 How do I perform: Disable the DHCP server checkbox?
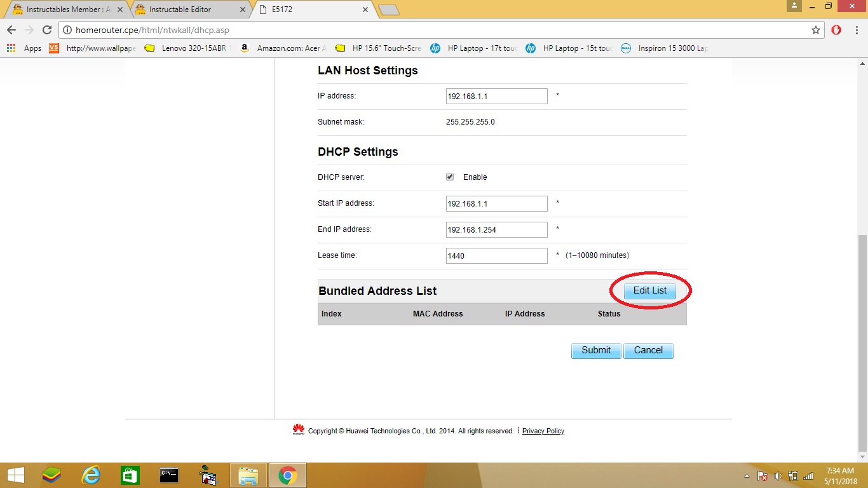(x=450, y=177)
